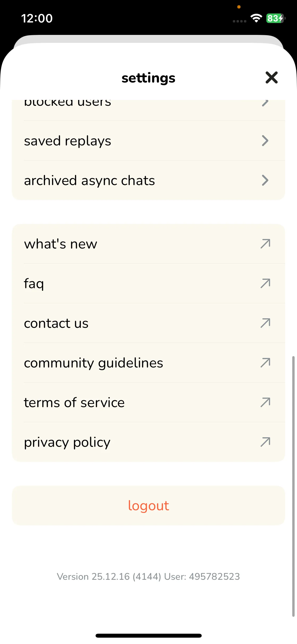Select archived async chats entry
Viewport: 297px width, 644px height.
click(x=89, y=181)
